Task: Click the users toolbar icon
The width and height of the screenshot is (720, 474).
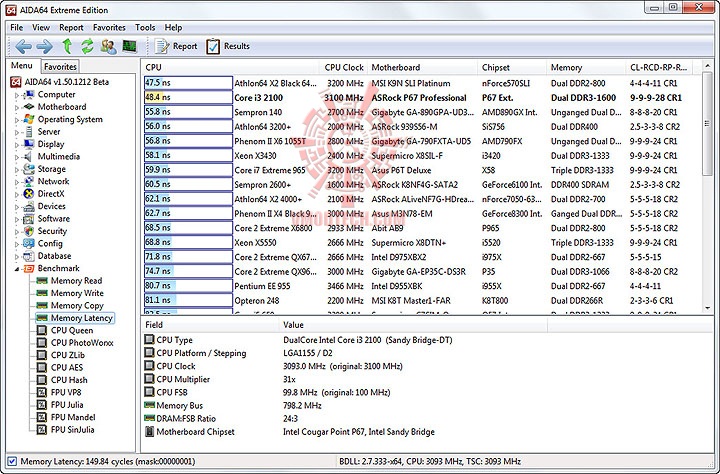Action: click(x=108, y=46)
